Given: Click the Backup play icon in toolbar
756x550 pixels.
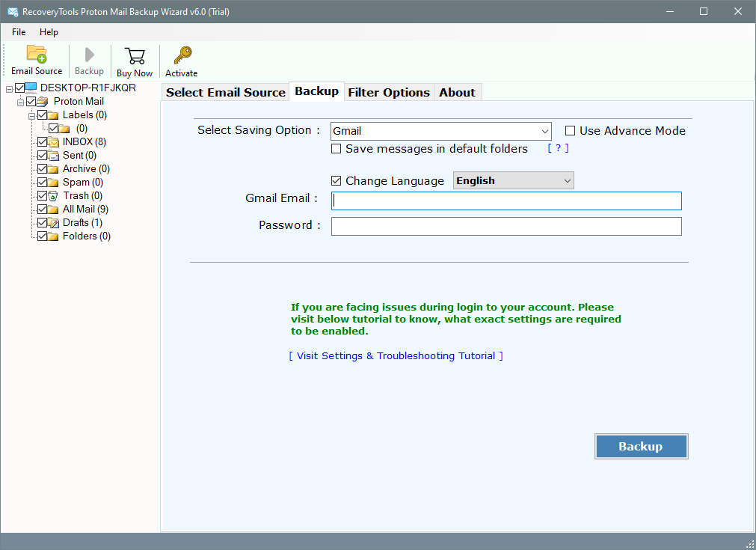Looking at the screenshot, I should coord(89,55).
